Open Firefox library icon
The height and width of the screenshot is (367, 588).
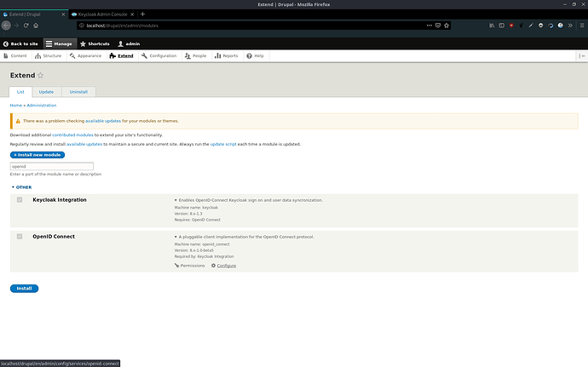(x=492, y=26)
